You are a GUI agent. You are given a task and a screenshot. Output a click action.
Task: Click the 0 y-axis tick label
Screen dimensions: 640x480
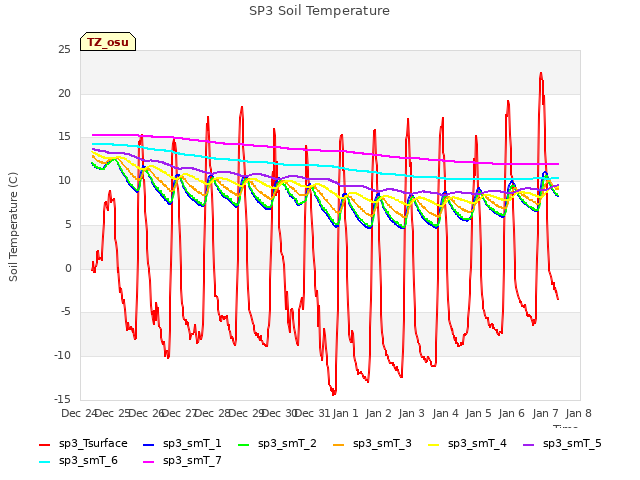[68, 269]
